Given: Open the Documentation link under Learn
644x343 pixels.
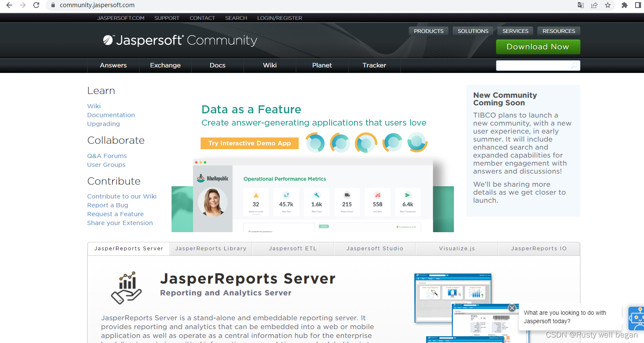Looking at the screenshot, I should 111,115.
